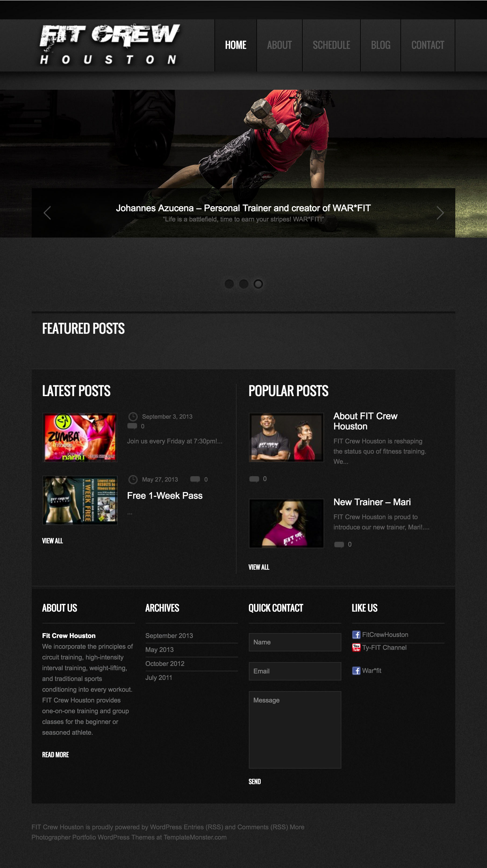Click comment bubble under About FIT Crew post
This screenshot has height=868, width=487.
tap(254, 479)
